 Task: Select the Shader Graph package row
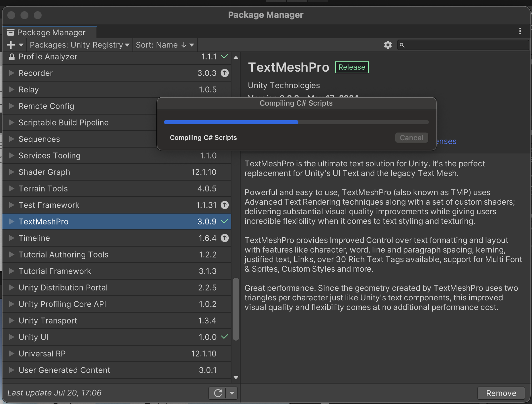117,172
